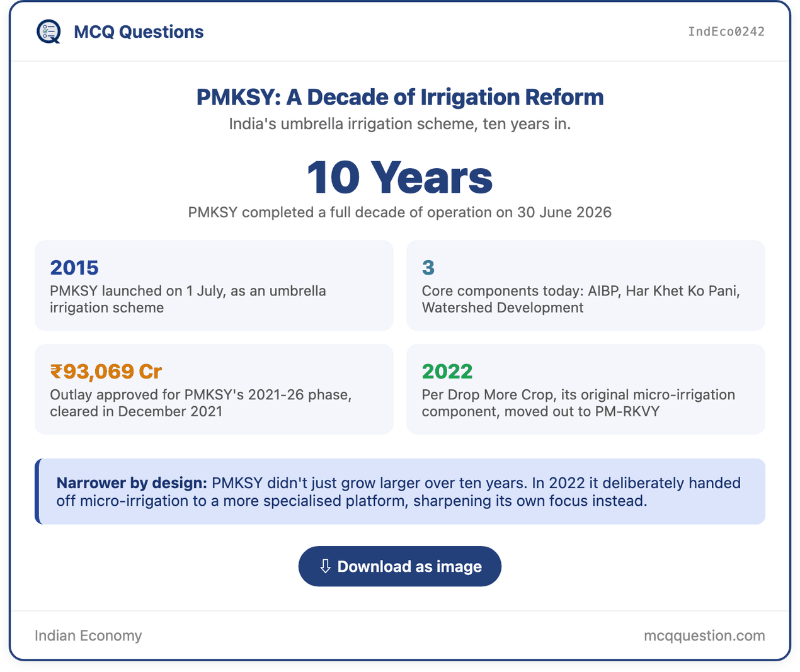Click the teal number 3 figure
This screenshot has height=672, width=800.
[x=428, y=268]
